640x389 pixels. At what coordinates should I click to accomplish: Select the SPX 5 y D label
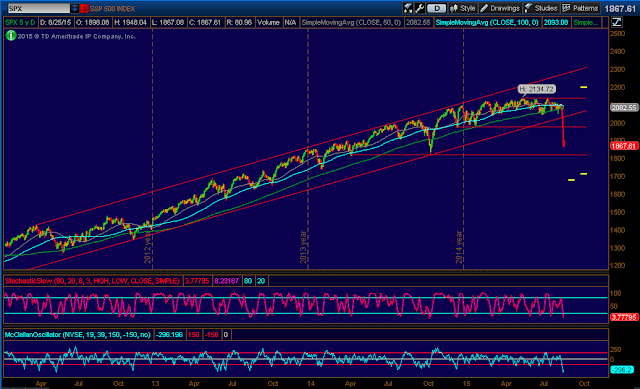click(x=20, y=22)
